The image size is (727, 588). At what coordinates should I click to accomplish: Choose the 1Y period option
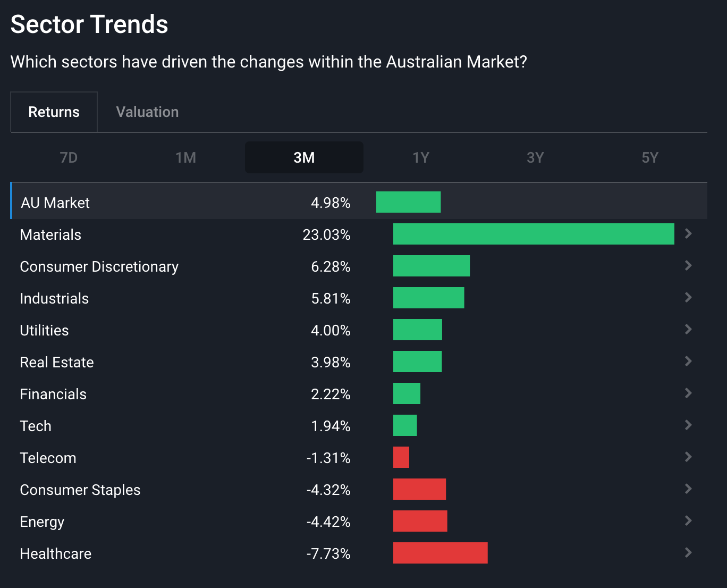point(421,158)
